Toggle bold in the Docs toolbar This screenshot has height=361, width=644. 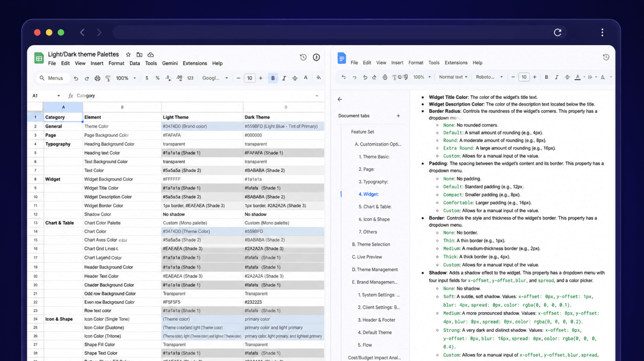546,77
